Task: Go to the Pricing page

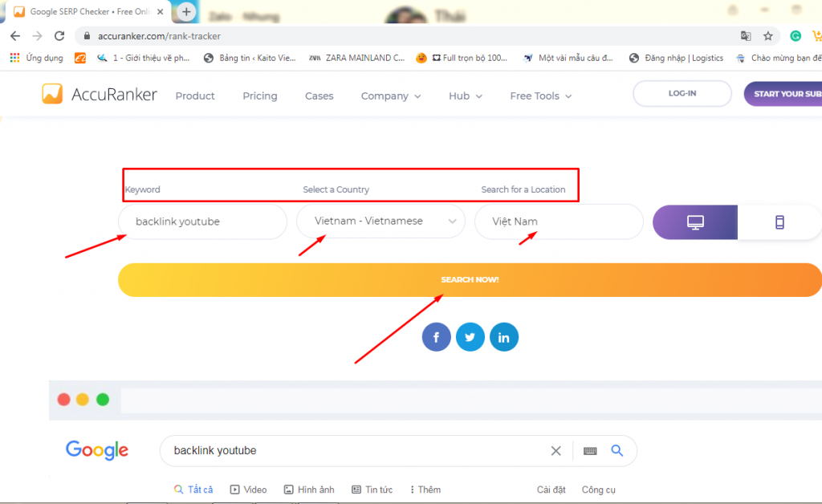Action: pyautogui.click(x=260, y=96)
